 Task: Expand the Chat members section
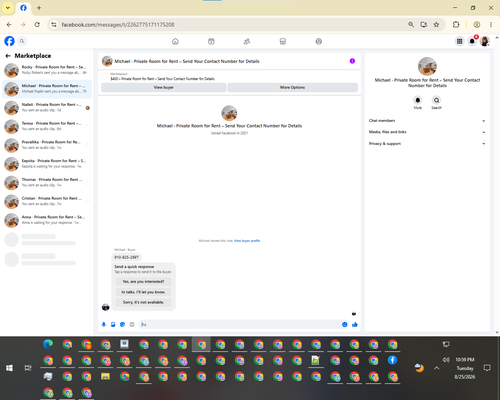427,121
